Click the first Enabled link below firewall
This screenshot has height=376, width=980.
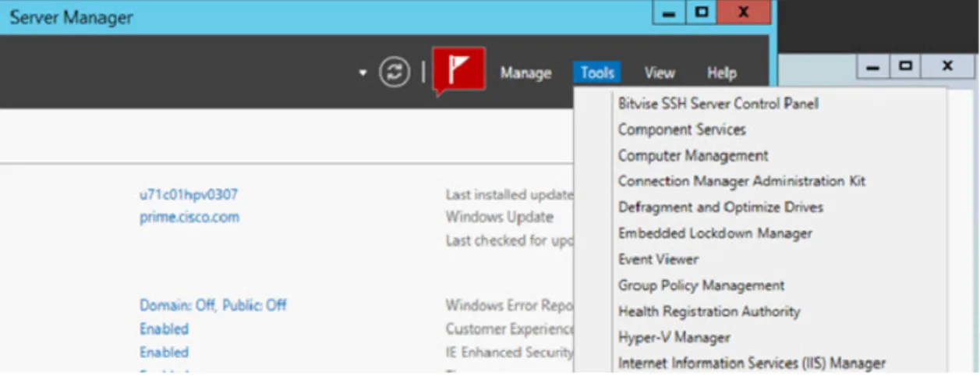pos(164,328)
